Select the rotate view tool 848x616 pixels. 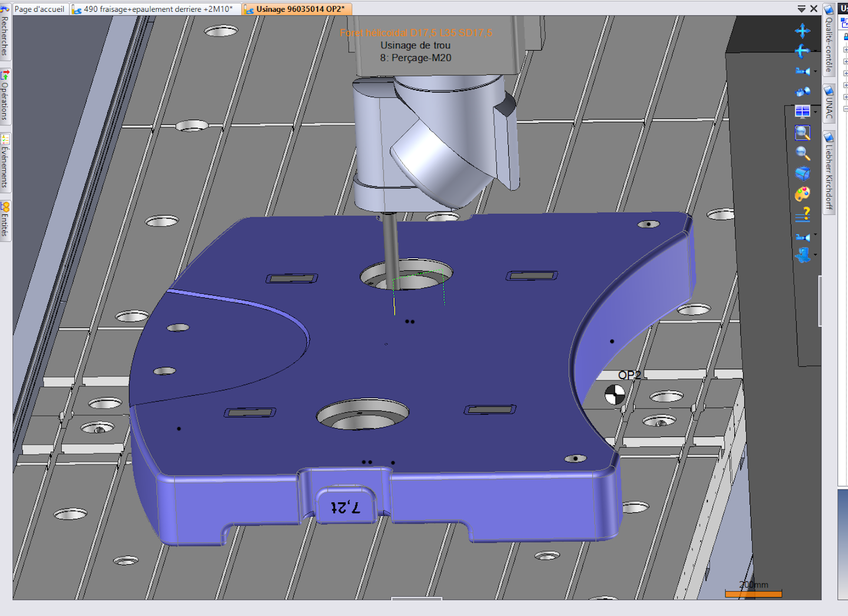point(803,52)
